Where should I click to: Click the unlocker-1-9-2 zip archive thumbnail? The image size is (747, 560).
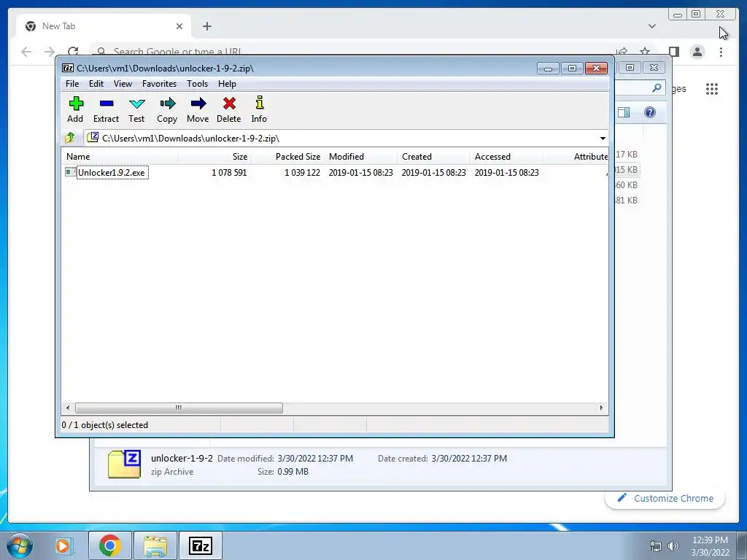tap(124, 464)
